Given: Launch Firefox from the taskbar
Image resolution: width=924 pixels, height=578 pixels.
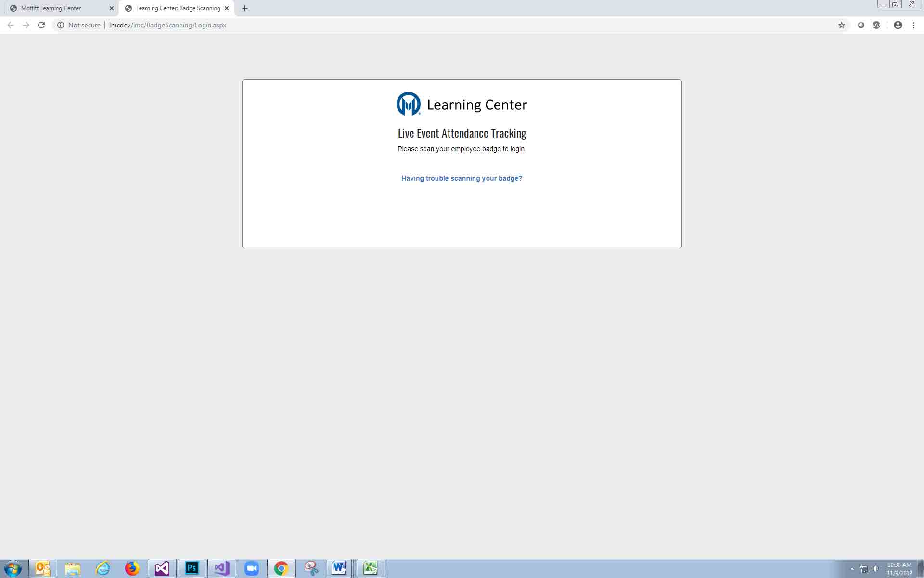Looking at the screenshot, I should coord(132,568).
